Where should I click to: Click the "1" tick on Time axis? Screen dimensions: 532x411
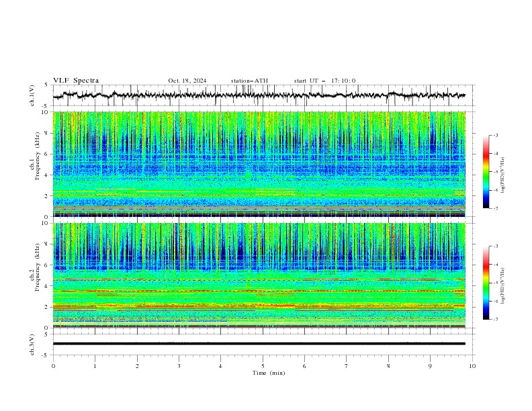(95, 366)
